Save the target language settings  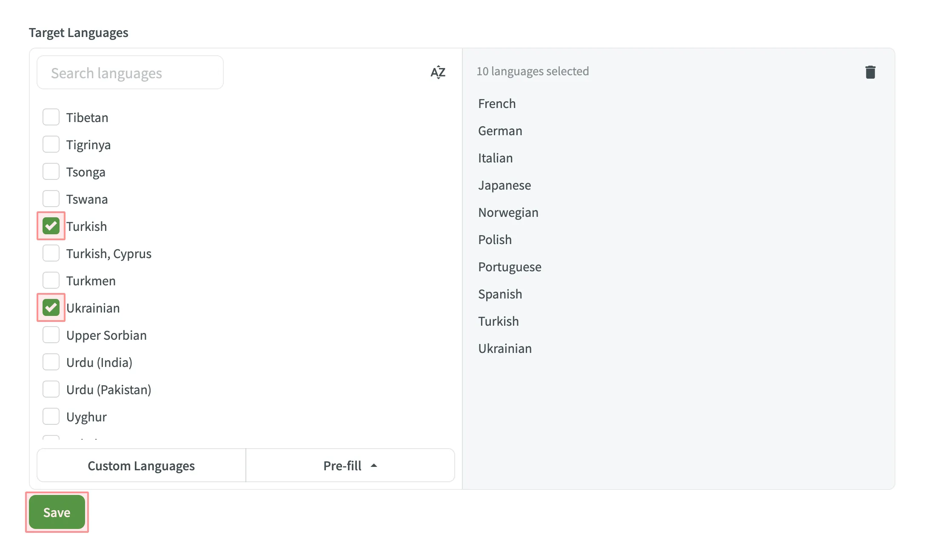tap(57, 512)
